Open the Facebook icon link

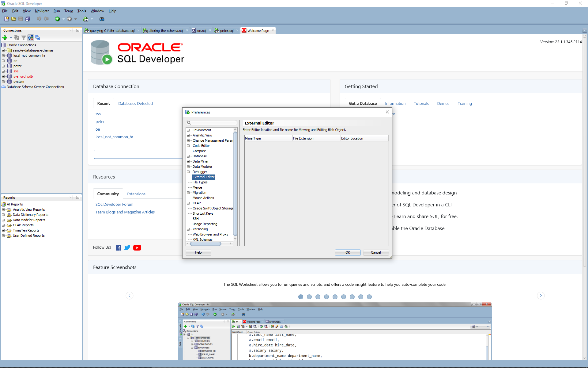pos(119,248)
